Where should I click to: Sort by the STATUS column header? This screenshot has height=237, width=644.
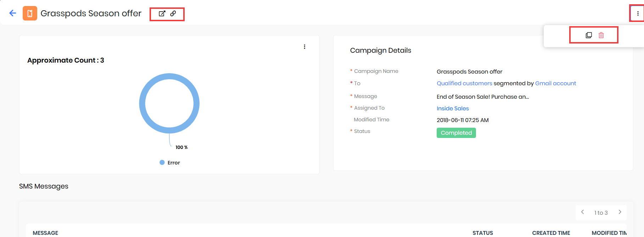pyautogui.click(x=482, y=233)
